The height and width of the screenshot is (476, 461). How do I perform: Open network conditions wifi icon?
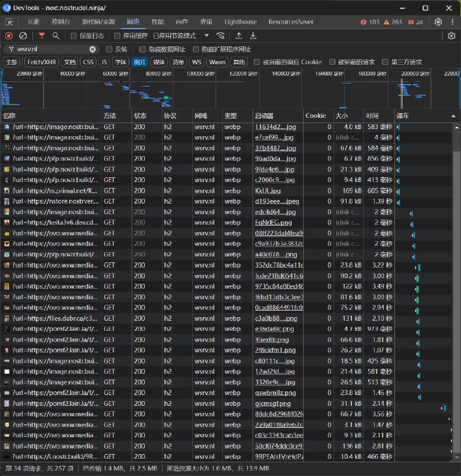coord(220,36)
